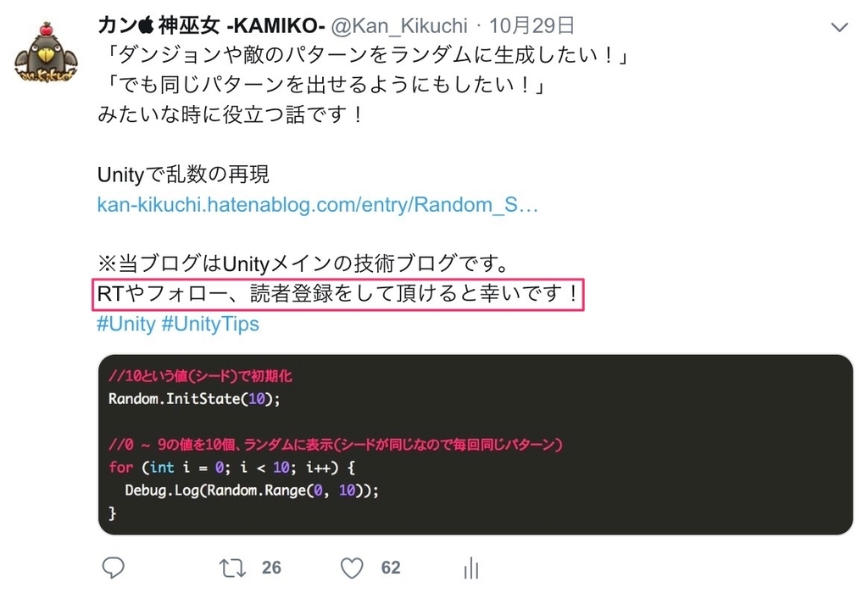
Task: Click the ※当ブログはUnityメイン notice line
Action: (303, 263)
